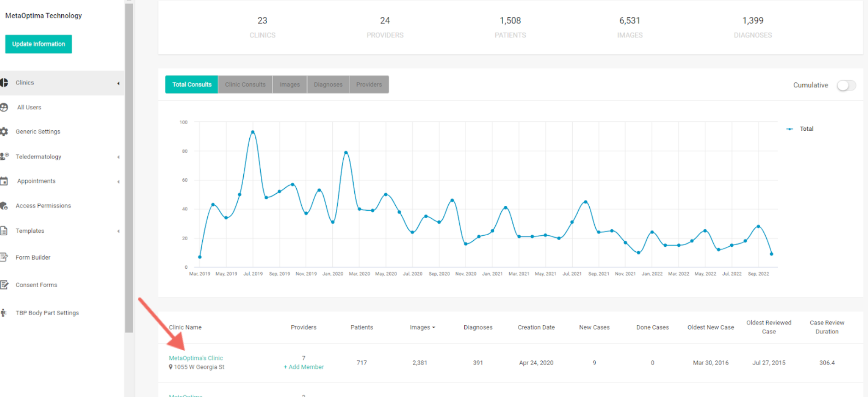Switch to the Clinic Consults tab
The width and height of the screenshot is (868, 417).
click(245, 85)
